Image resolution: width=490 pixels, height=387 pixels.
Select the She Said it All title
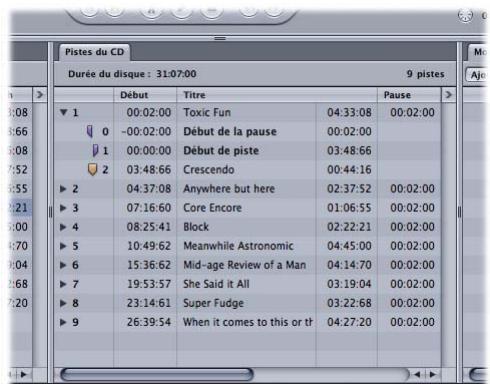click(x=216, y=284)
